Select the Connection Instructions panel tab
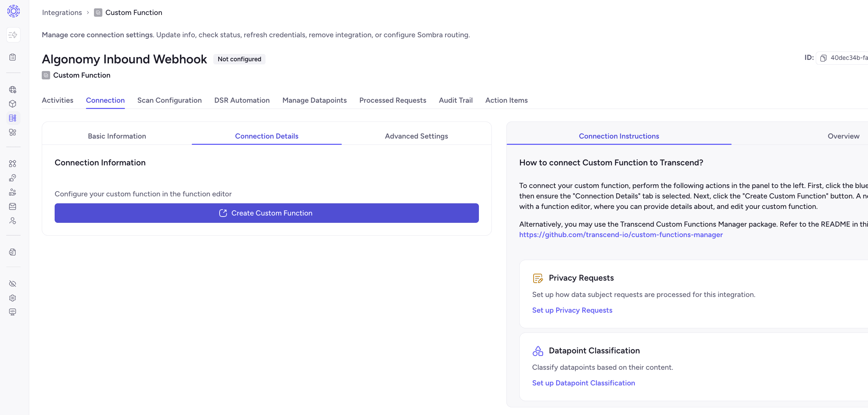This screenshot has width=868, height=415. pyautogui.click(x=619, y=136)
